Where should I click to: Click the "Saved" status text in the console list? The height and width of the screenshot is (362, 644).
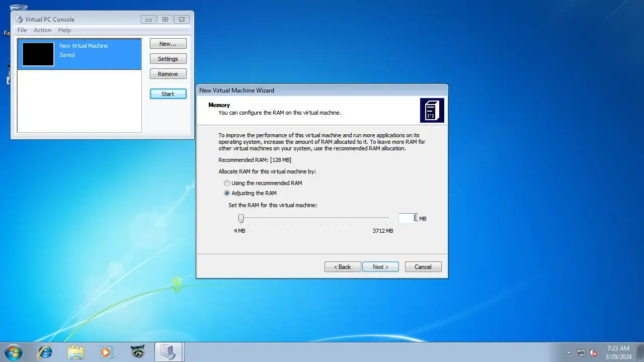point(67,55)
